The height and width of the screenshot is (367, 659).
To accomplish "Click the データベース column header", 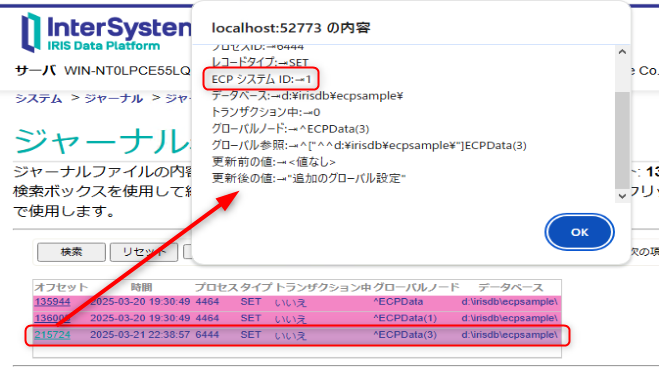I will coord(511,287).
